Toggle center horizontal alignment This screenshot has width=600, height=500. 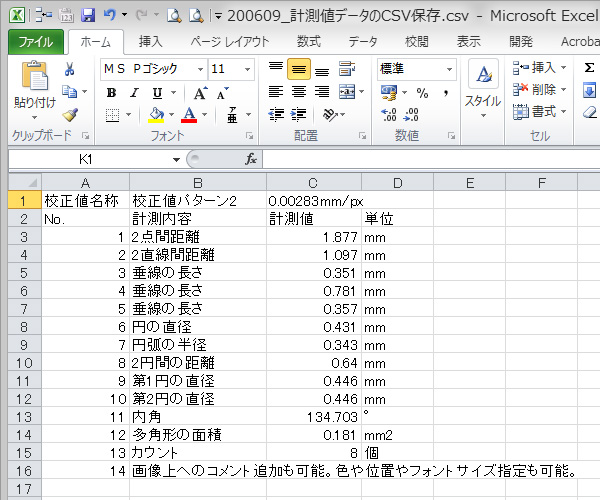click(299, 92)
